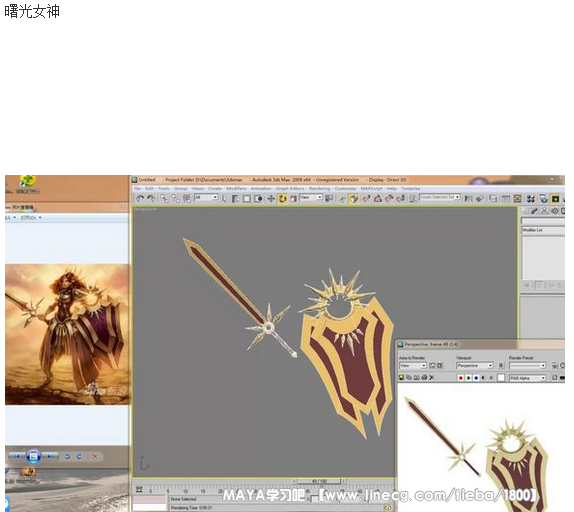The image size is (574, 512).
Task: Toggle the highlighted 3D Snaps button
Action: [x=354, y=199]
